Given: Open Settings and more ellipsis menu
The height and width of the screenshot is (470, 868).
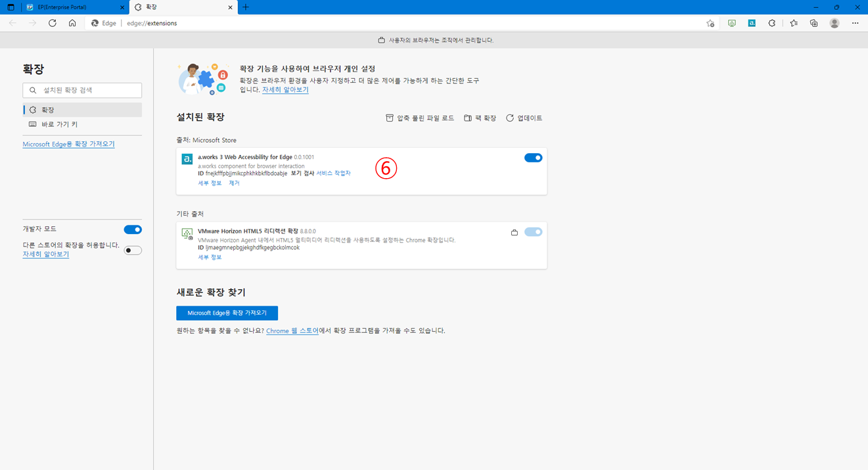Looking at the screenshot, I should click(x=855, y=23).
